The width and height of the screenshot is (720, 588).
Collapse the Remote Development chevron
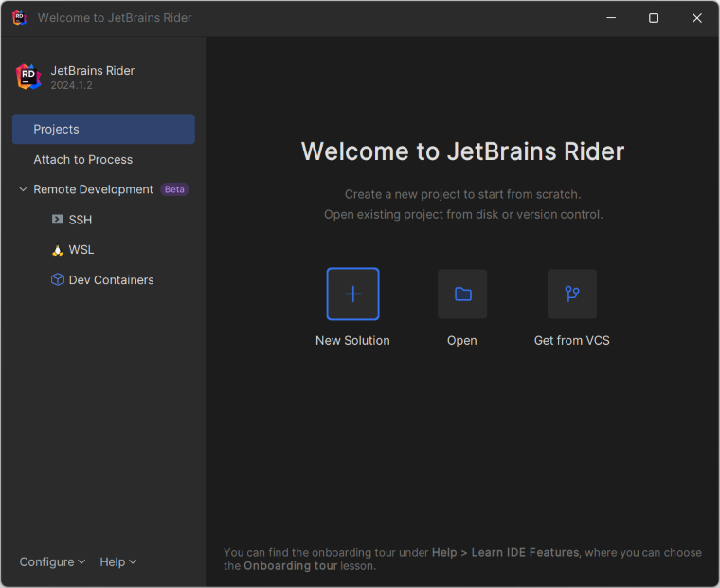tap(23, 189)
